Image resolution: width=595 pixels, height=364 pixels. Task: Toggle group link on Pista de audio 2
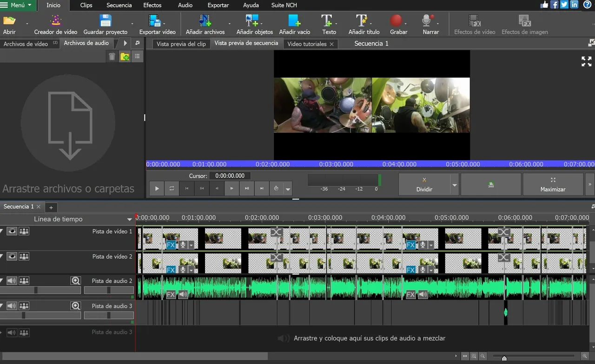click(24, 280)
